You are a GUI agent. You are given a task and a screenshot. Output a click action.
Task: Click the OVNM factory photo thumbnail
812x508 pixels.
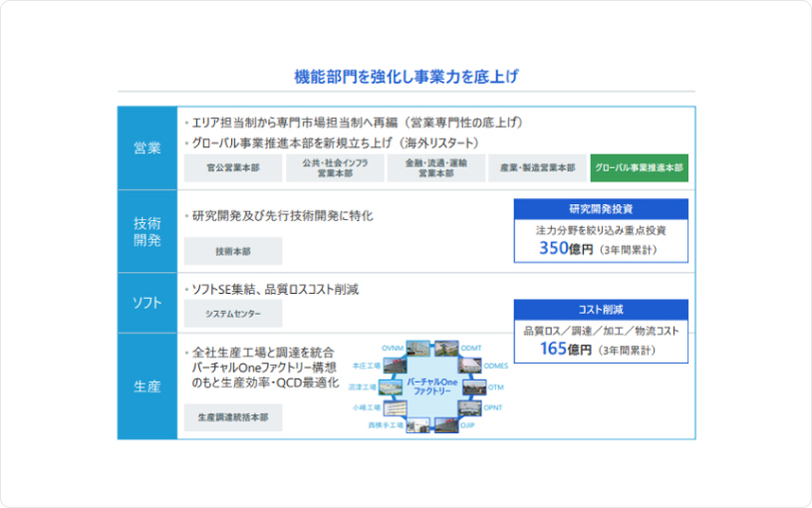click(417, 348)
